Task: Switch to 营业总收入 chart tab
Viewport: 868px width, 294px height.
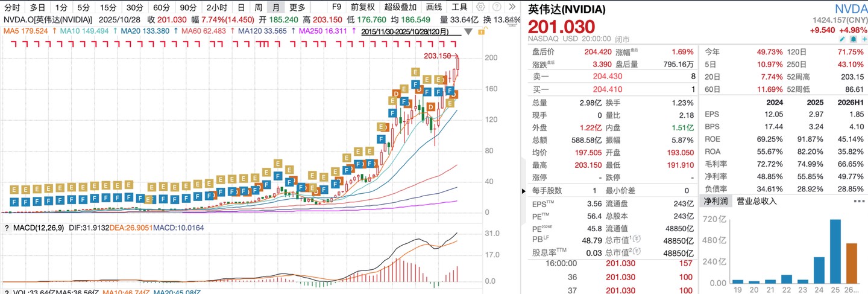Action: pos(756,202)
